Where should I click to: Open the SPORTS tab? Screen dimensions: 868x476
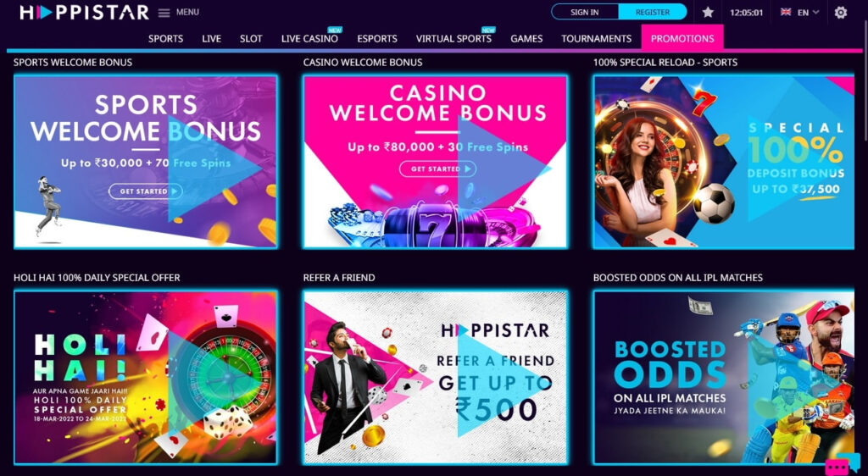[x=165, y=39]
